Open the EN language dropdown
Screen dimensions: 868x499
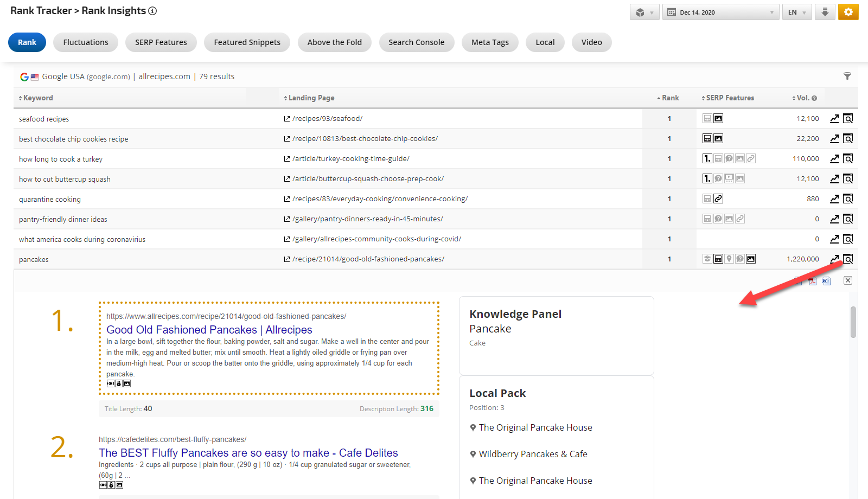pyautogui.click(x=797, y=12)
